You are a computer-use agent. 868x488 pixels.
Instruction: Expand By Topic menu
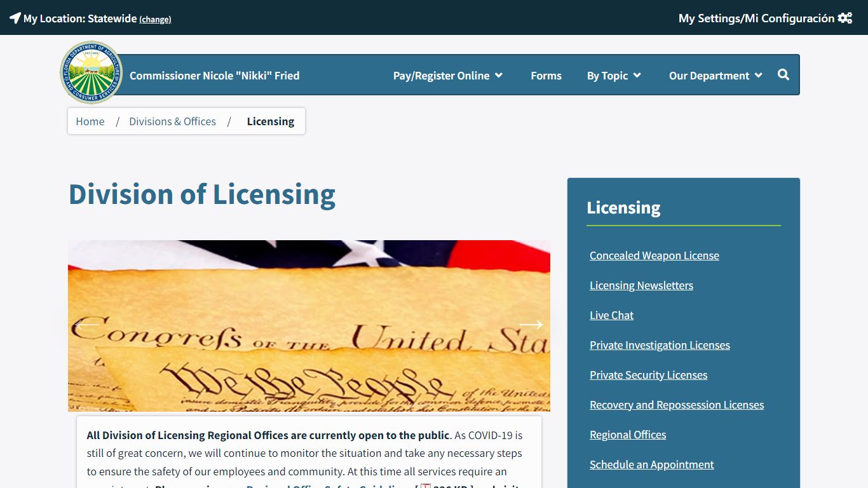(x=614, y=76)
